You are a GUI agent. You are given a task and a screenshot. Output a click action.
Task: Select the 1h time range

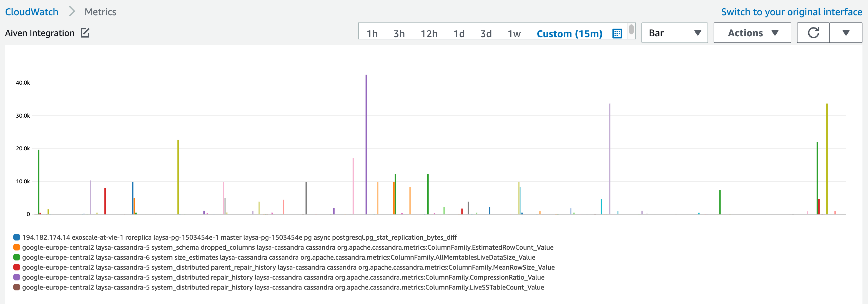[372, 33]
